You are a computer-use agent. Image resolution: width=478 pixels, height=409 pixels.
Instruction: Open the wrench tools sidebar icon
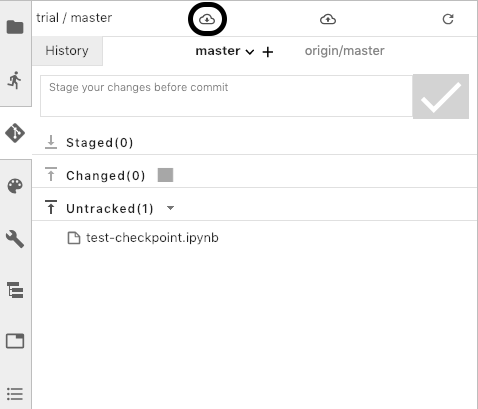(15, 239)
